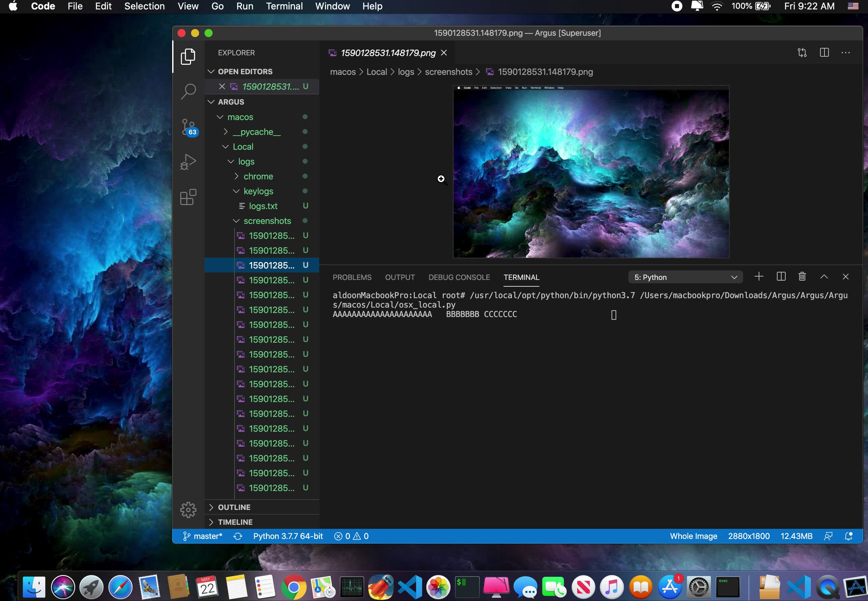Maximize the terminal panel size
The width and height of the screenshot is (868, 601).
pos(824,277)
